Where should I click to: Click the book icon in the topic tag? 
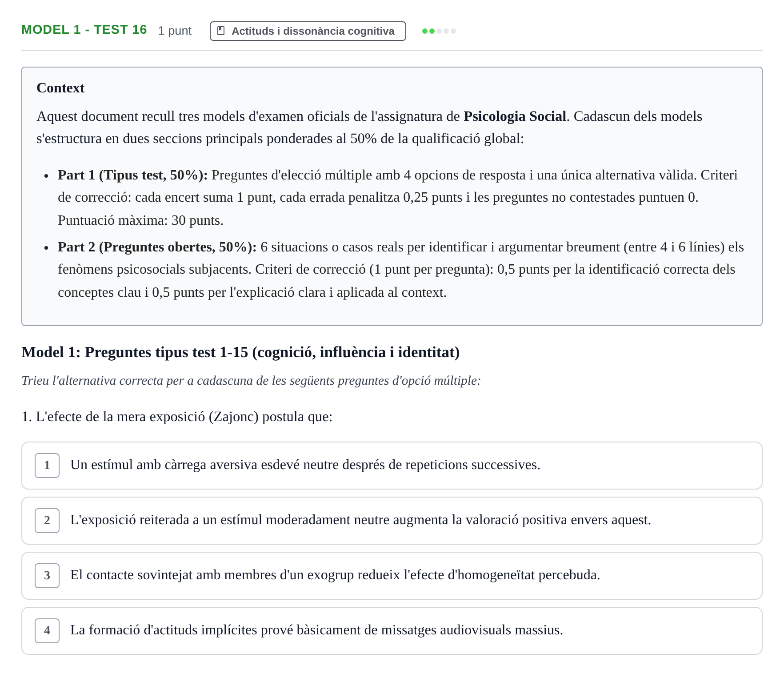[221, 31]
